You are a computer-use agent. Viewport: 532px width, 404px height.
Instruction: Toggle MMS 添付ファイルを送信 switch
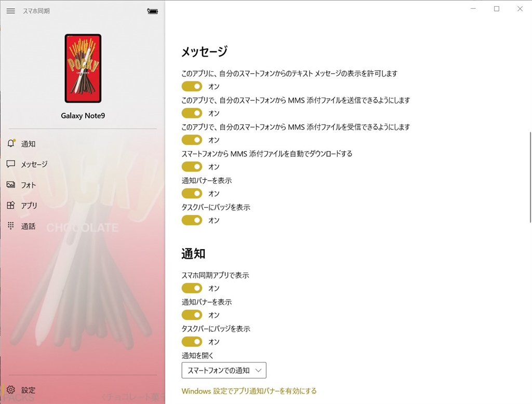tap(192, 113)
